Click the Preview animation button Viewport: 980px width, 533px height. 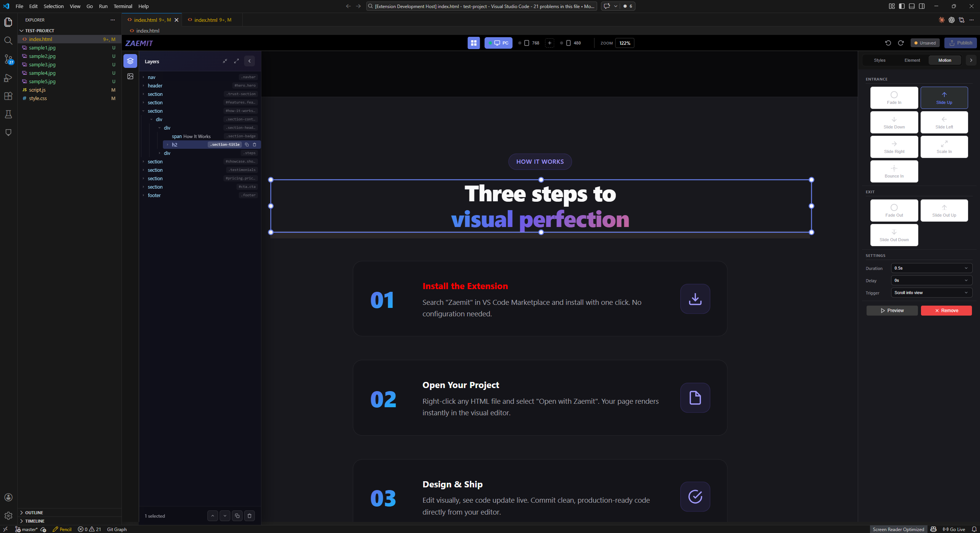(892, 311)
